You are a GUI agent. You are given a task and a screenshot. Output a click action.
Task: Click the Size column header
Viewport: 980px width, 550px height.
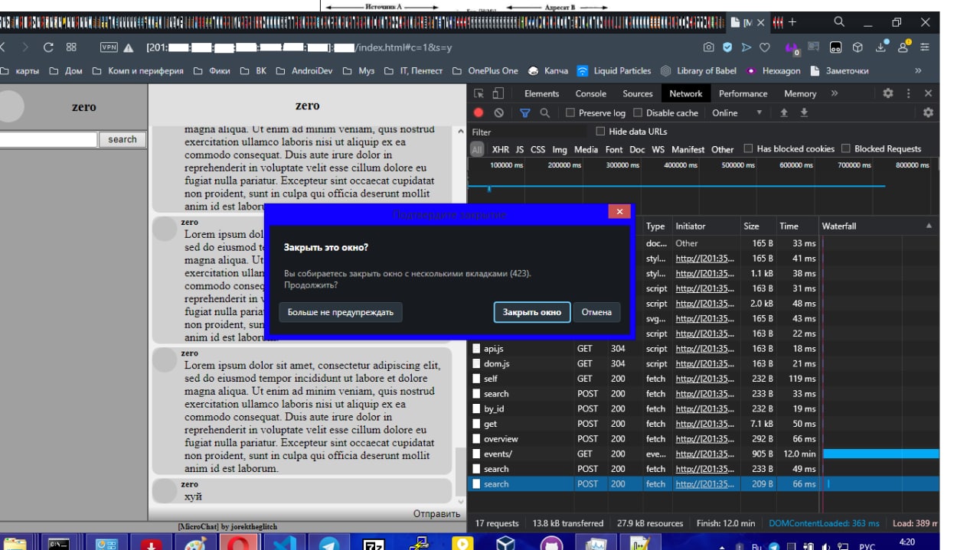point(758,226)
